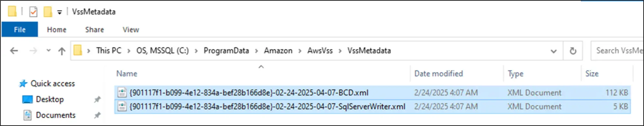The width and height of the screenshot is (644, 126).
Task: Open the recent locations dropdown arrow
Action: [x=49, y=50]
